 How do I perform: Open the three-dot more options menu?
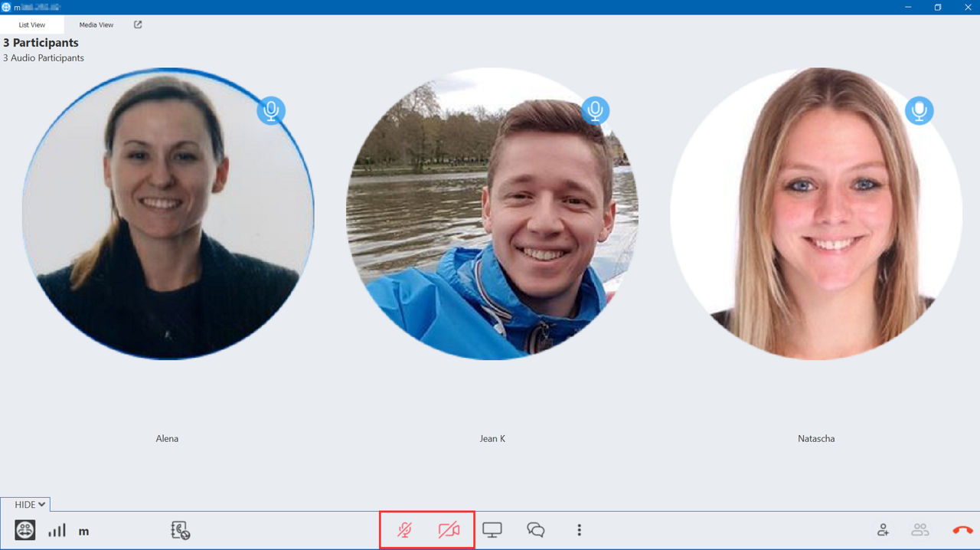580,530
